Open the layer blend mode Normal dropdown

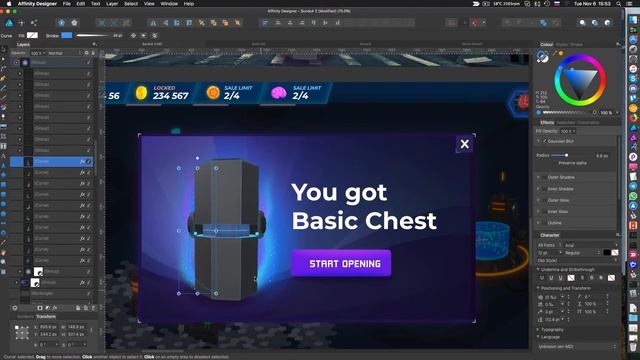coord(64,53)
